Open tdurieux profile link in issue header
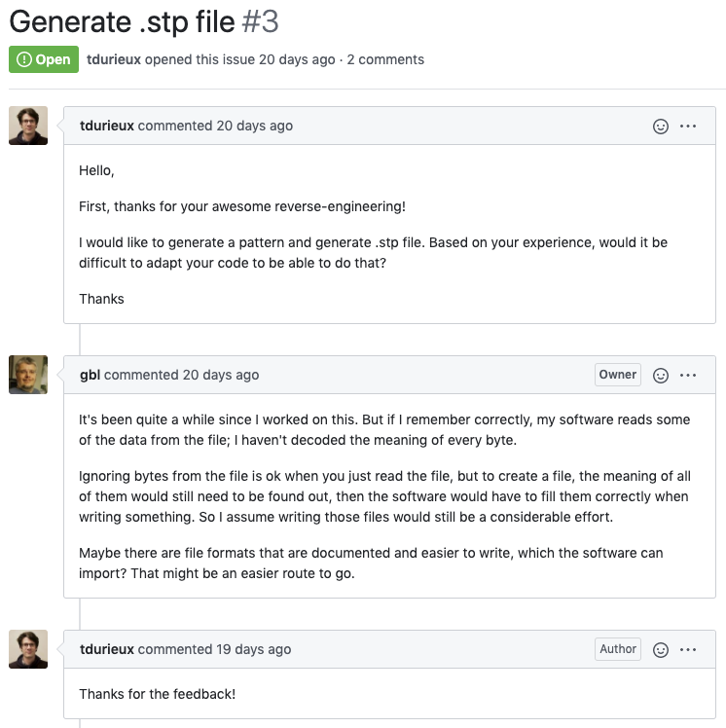The width and height of the screenshot is (726, 728). (x=114, y=59)
